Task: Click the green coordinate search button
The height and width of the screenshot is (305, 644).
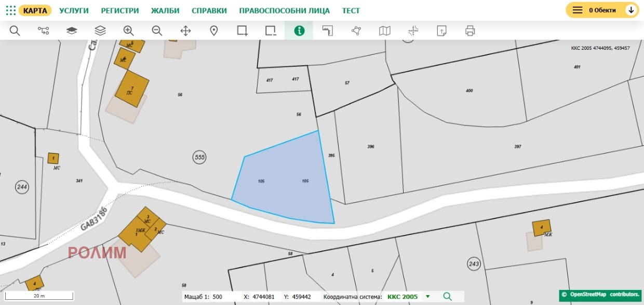Action: pos(447,297)
